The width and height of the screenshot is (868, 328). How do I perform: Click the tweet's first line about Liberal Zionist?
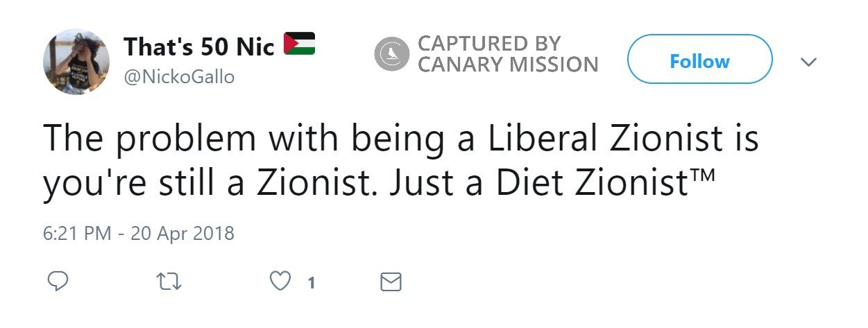[x=400, y=139]
